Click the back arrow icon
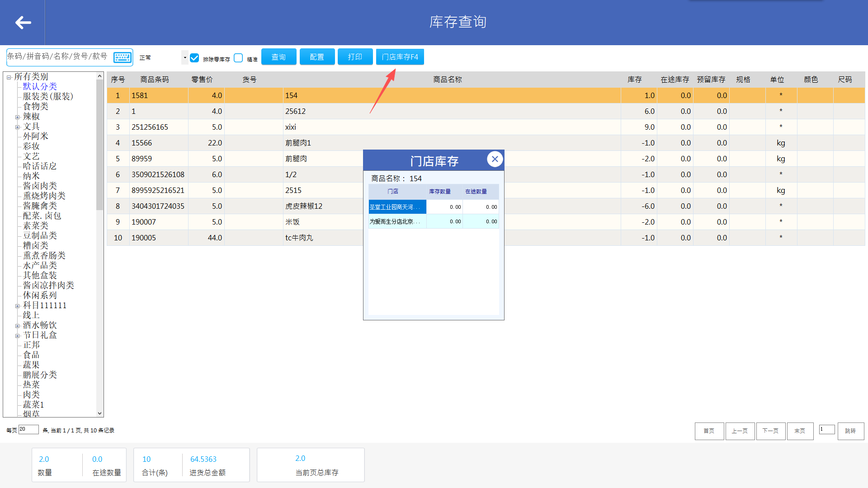Screen dimensions: 868x488 click(x=23, y=23)
